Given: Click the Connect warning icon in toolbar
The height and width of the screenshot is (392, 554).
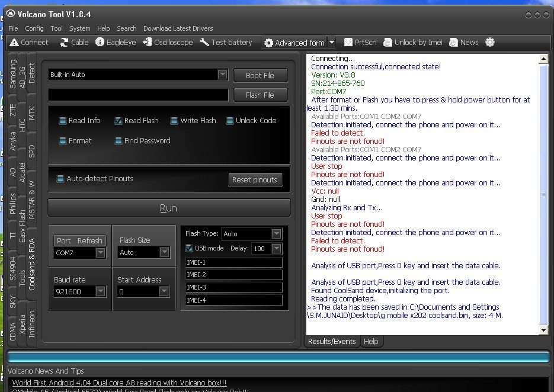Looking at the screenshot, I should point(14,43).
